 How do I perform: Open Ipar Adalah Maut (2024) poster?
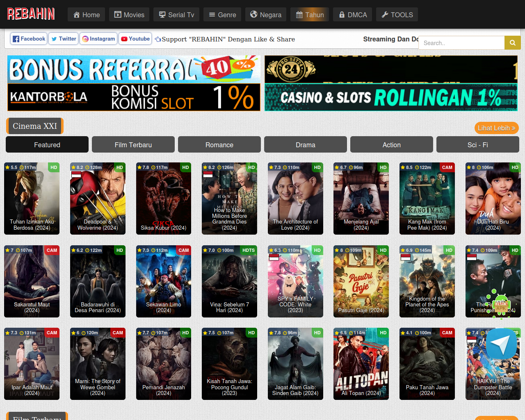click(x=32, y=364)
